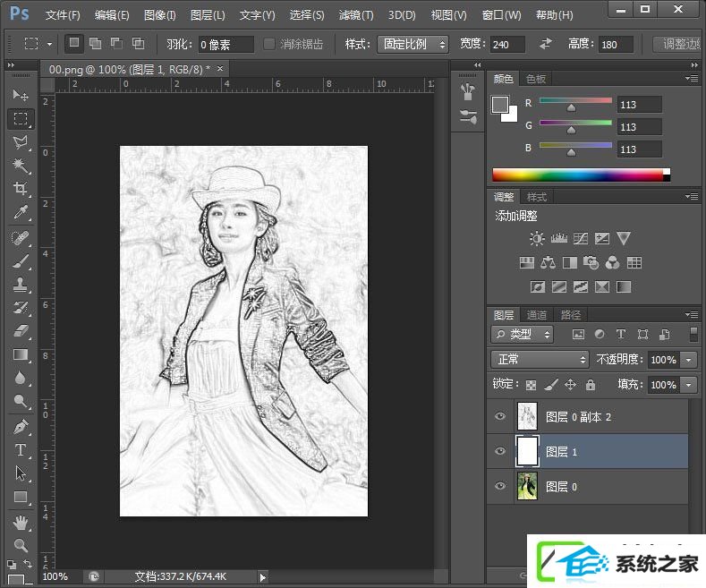
Task: Select the Path Selection tool
Action: click(x=21, y=473)
